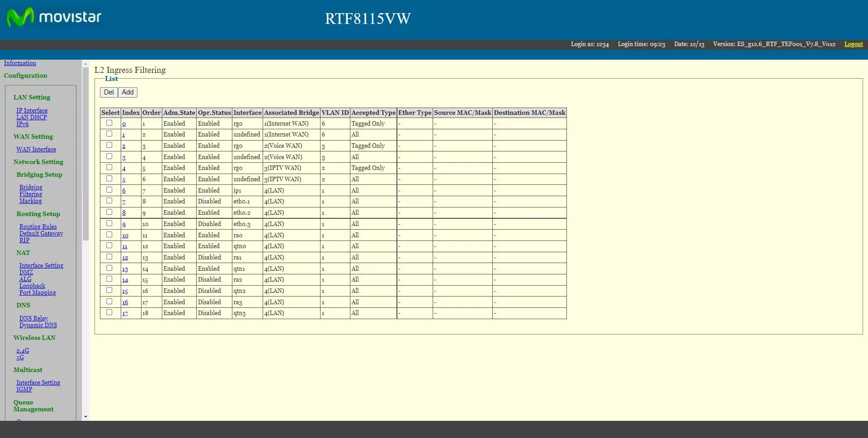Open Port Mapping under NAT

point(38,293)
